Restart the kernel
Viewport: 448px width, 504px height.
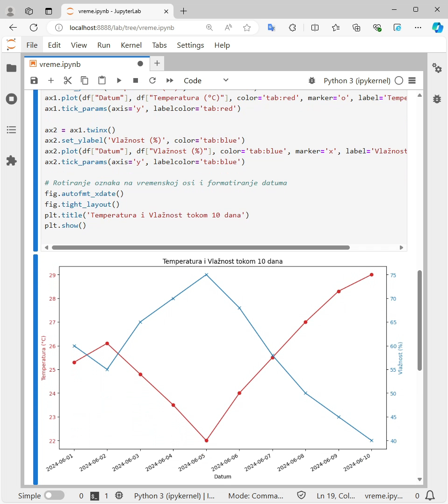click(152, 80)
